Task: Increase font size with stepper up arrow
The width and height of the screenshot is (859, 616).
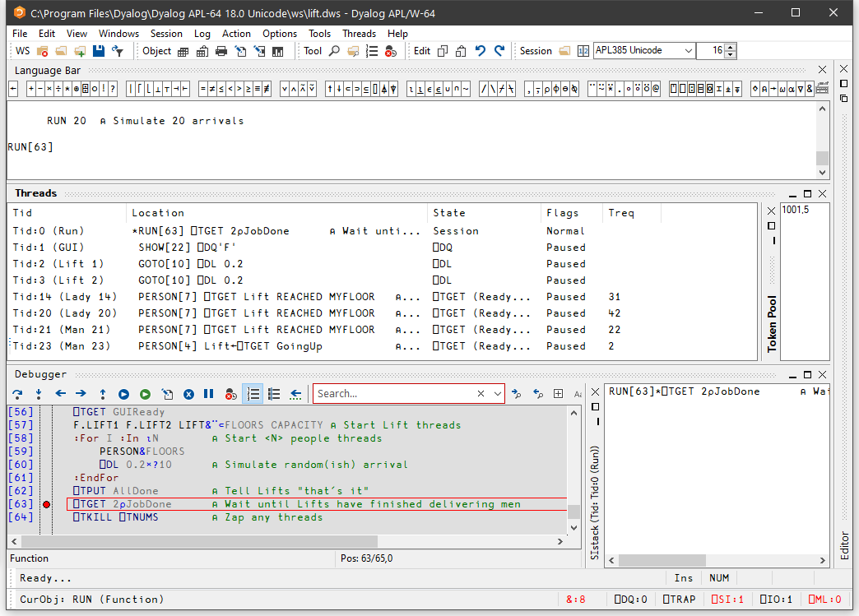Action: pos(731,47)
